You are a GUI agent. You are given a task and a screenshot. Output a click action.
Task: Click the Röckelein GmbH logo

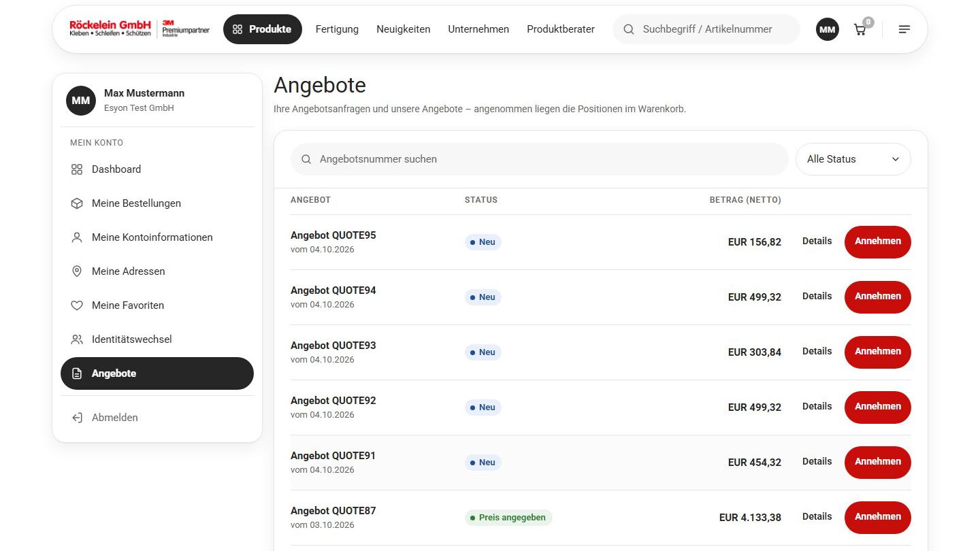pos(140,29)
